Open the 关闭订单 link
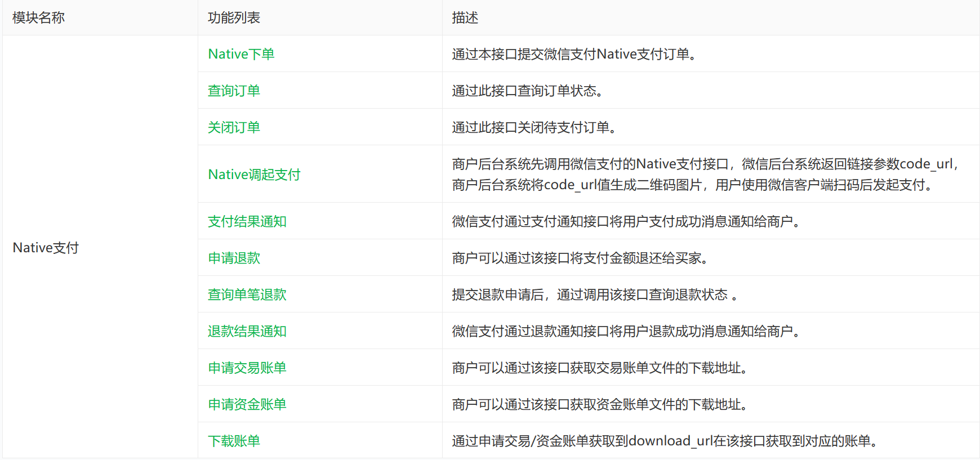This screenshot has height=460, width=980. point(234,127)
